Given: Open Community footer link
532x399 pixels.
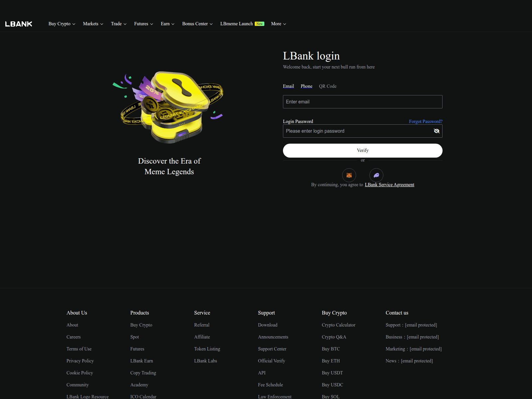Looking at the screenshot, I should click(77, 385).
